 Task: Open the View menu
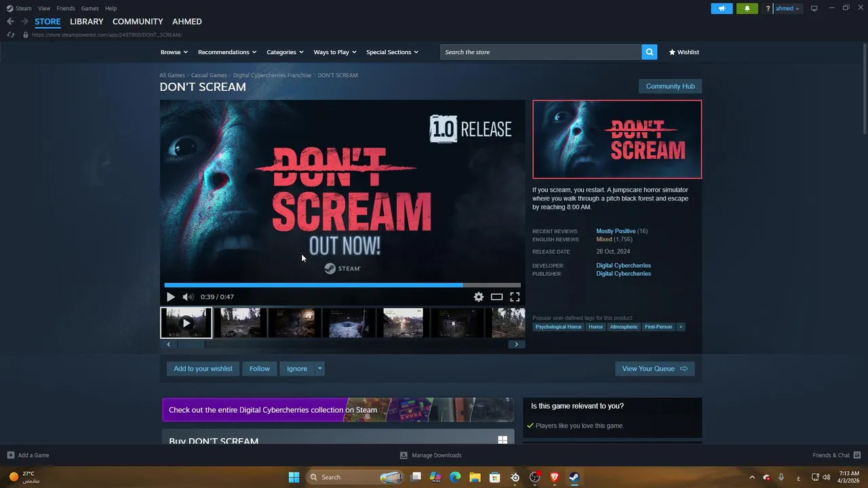click(44, 8)
